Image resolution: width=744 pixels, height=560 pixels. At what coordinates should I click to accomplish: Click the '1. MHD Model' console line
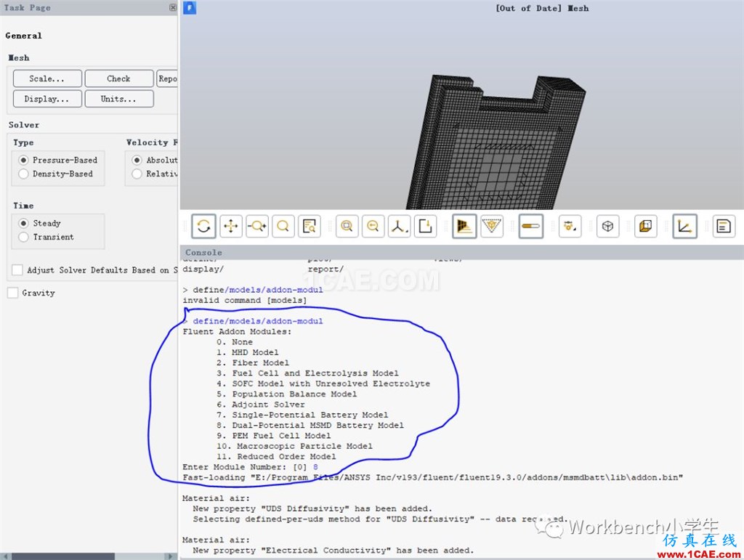247,352
